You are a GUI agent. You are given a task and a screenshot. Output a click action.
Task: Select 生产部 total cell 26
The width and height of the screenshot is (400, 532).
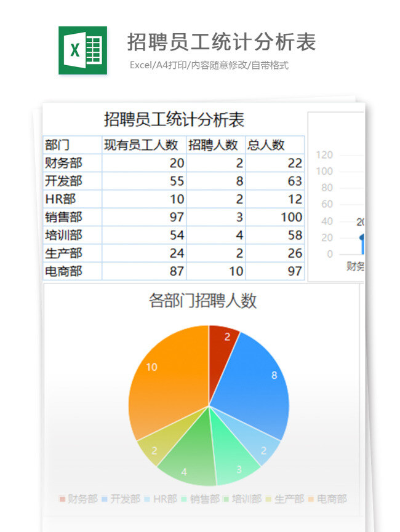coord(274,253)
